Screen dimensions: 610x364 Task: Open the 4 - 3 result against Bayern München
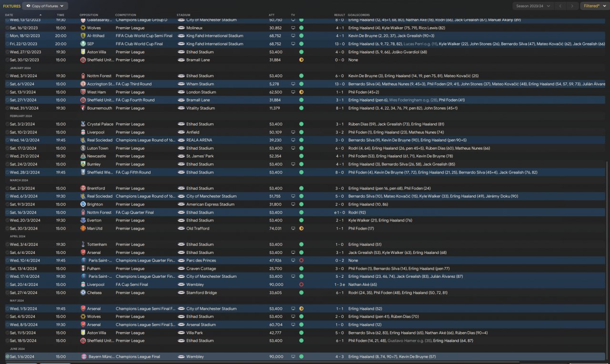pyautogui.click(x=339, y=356)
